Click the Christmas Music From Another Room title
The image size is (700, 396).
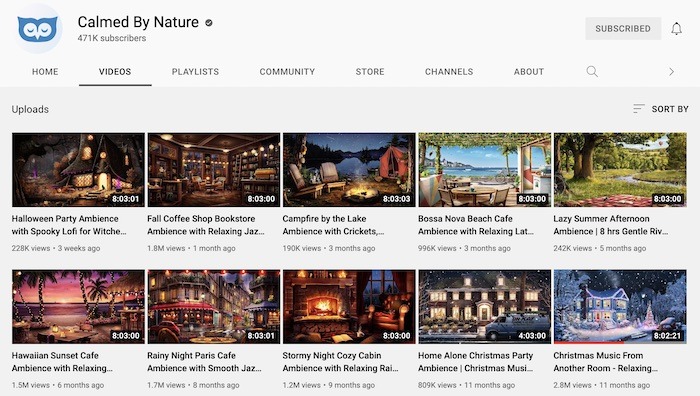[x=605, y=362]
